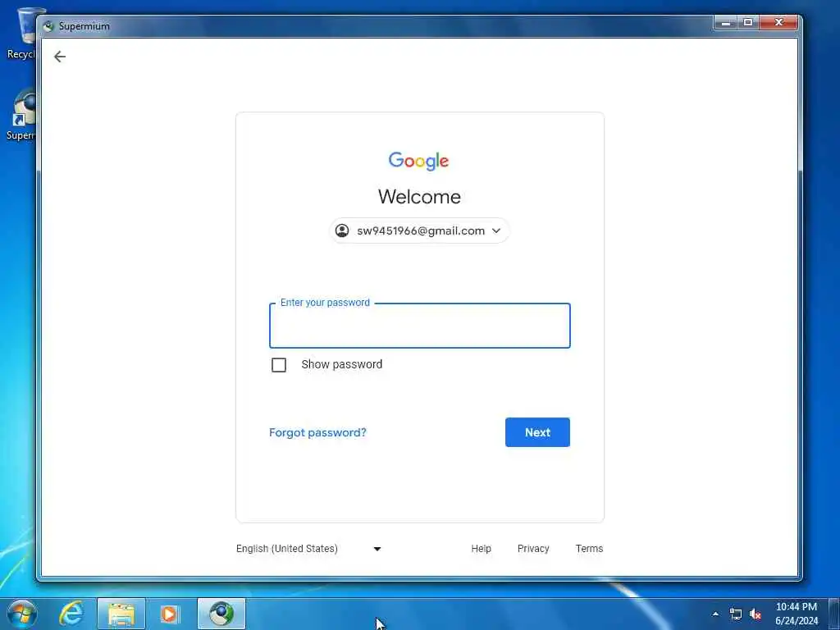Open the Terms link
This screenshot has width=840, height=630.
589,549
